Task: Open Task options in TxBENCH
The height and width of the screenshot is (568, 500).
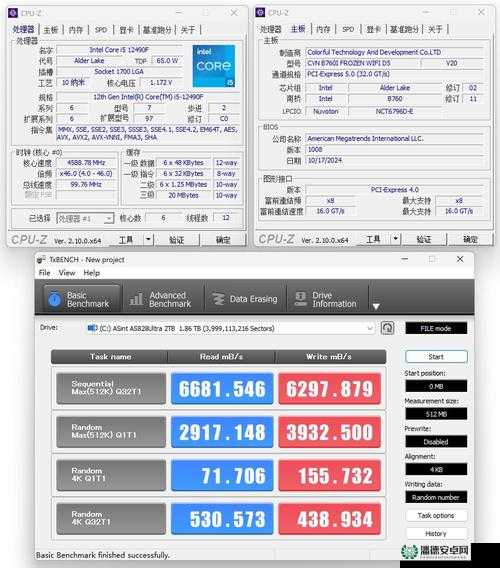Action: (x=436, y=515)
